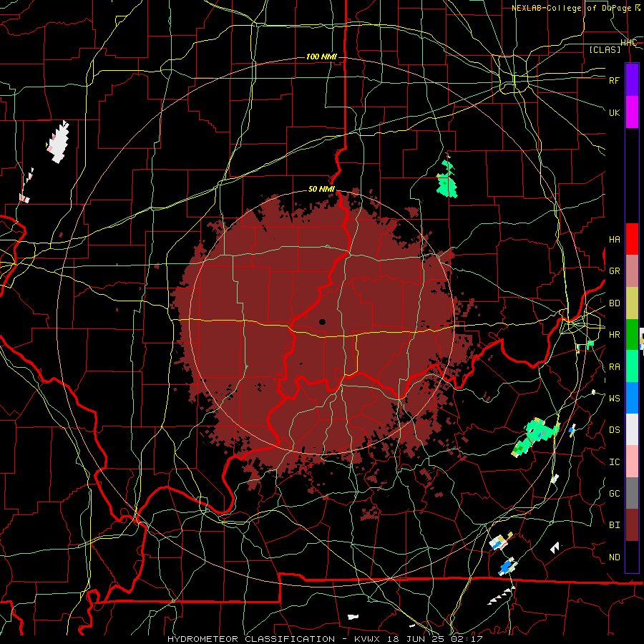Screen dimensions: 644x644
Task: Click the "RF" legend label
Action: click(x=614, y=80)
